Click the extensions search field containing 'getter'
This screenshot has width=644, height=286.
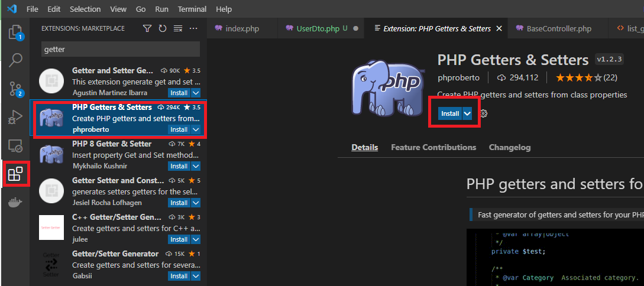121,49
